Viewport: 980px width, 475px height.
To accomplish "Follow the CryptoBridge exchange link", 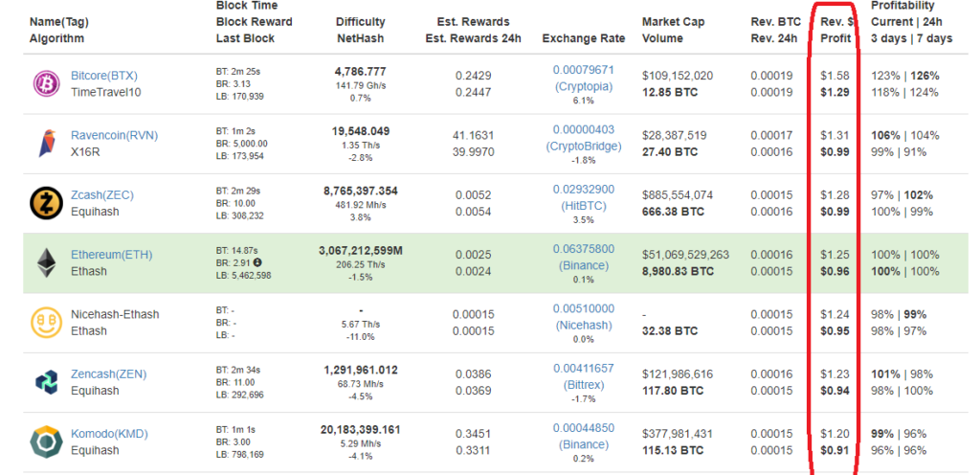I will click(x=583, y=146).
